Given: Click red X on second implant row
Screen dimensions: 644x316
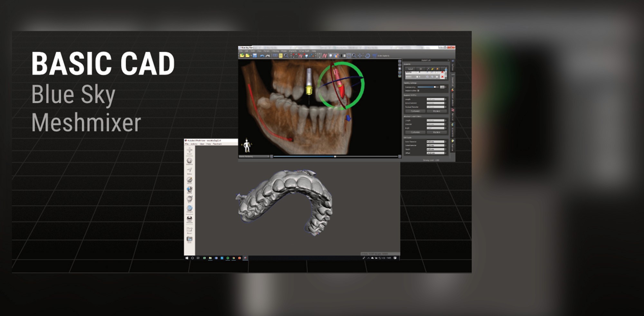Looking at the screenshot, I should pyautogui.click(x=442, y=77).
